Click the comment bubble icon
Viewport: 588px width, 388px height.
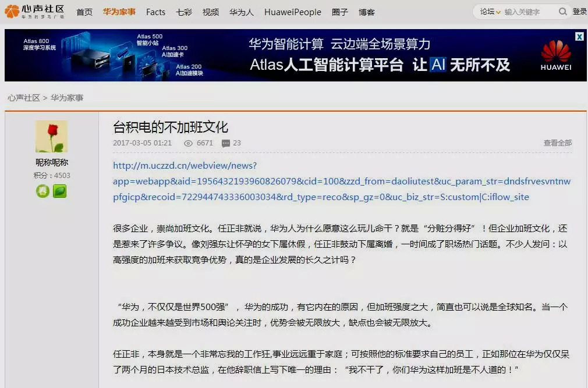pyautogui.click(x=226, y=143)
